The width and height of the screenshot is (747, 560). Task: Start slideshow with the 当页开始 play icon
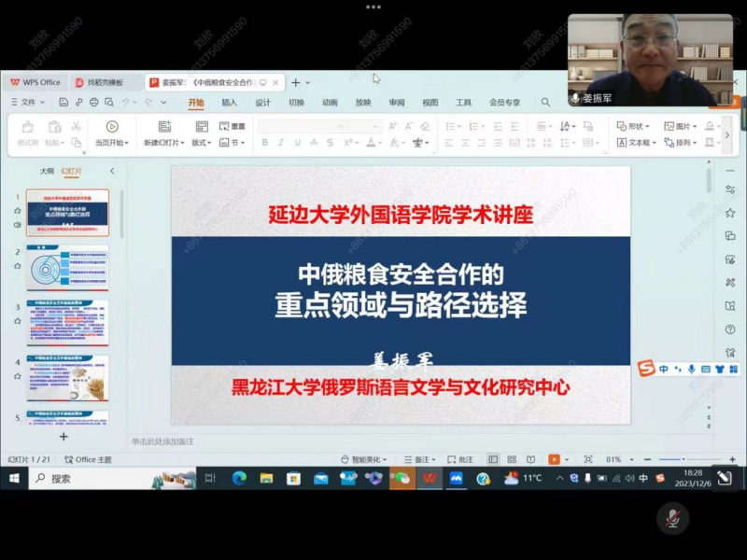tap(112, 126)
